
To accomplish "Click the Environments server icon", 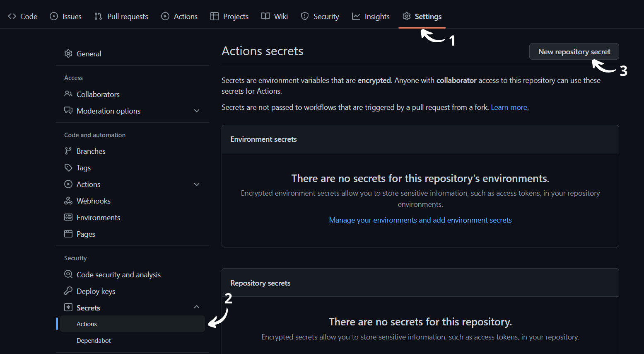I will tap(68, 217).
